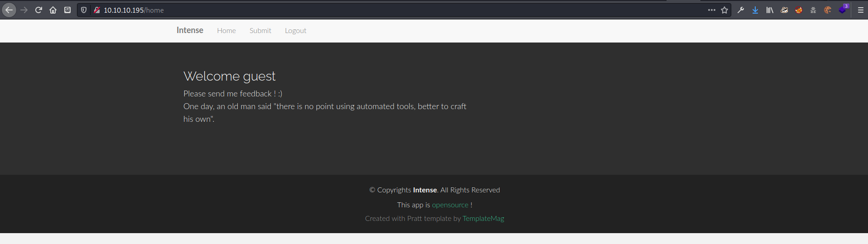This screenshot has height=244, width=868.
Task: Open the browser home page
Action: point(53,10)
